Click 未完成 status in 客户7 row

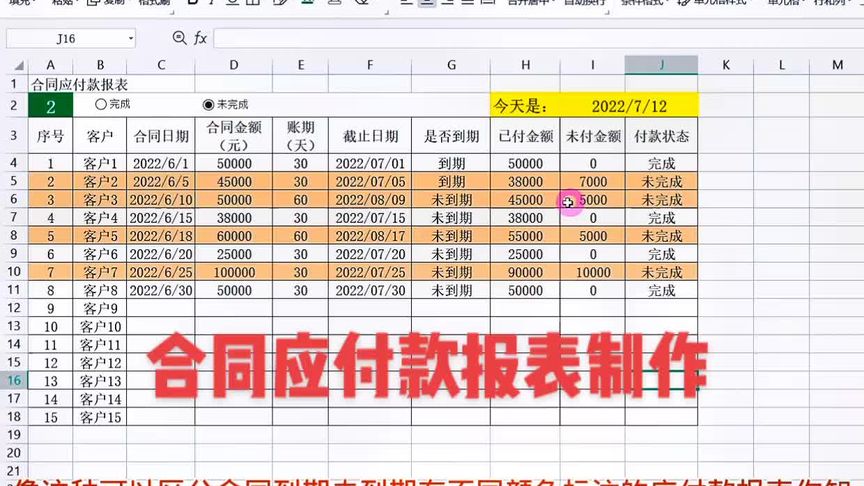tap(661, 273)
